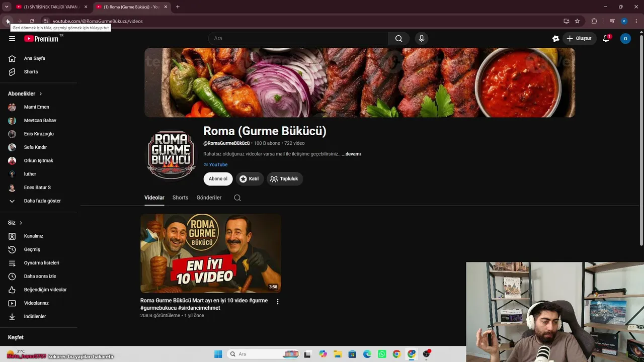Open the Chrome extensions puzzle icon
644x362 pixels.
(594, 21)
